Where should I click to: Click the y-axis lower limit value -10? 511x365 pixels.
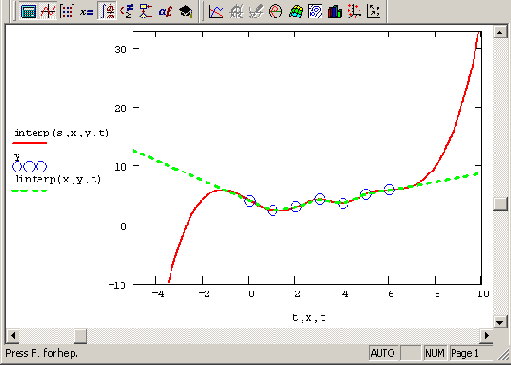(x=117, y=285)
